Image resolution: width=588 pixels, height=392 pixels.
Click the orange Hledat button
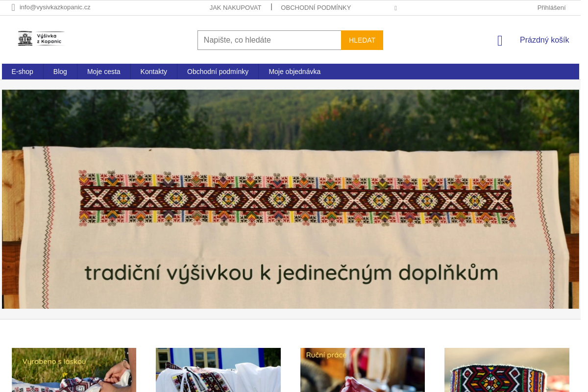click(x=362, y=40)
